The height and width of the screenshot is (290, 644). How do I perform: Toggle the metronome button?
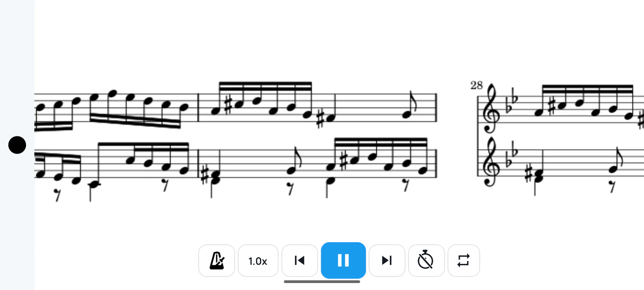(217, 260)
